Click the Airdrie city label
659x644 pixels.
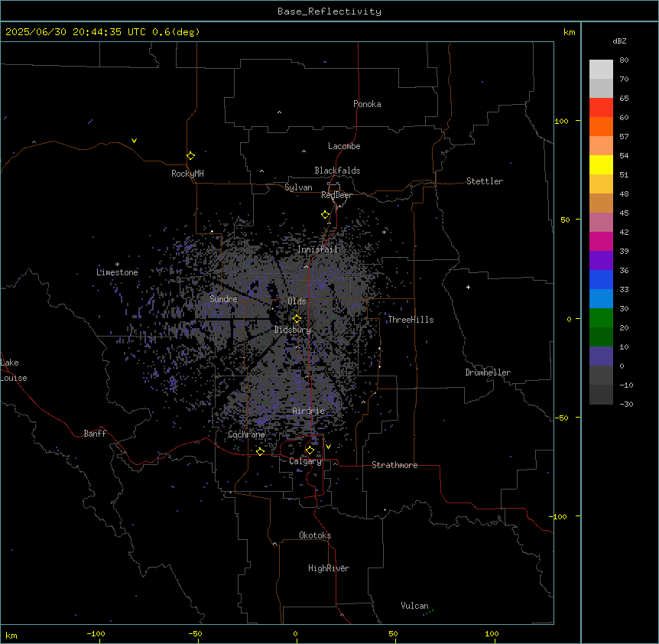click(309, 411)
